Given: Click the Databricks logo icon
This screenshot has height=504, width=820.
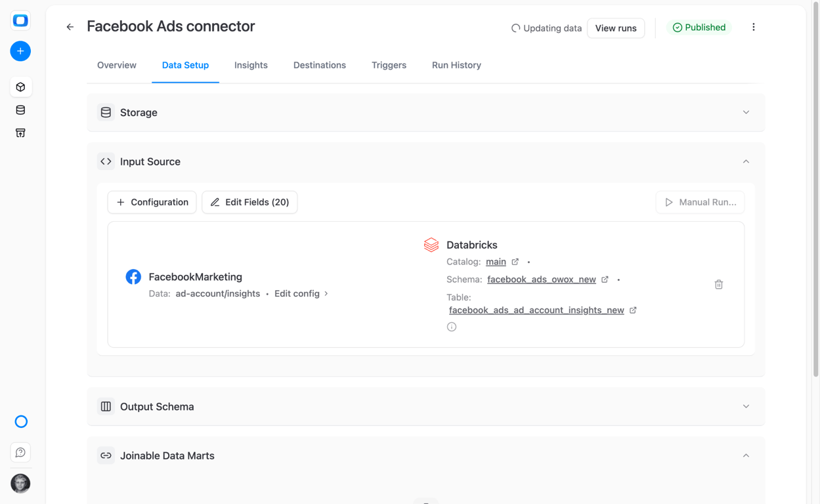Looking at the screenshot, I should (431, 245).
